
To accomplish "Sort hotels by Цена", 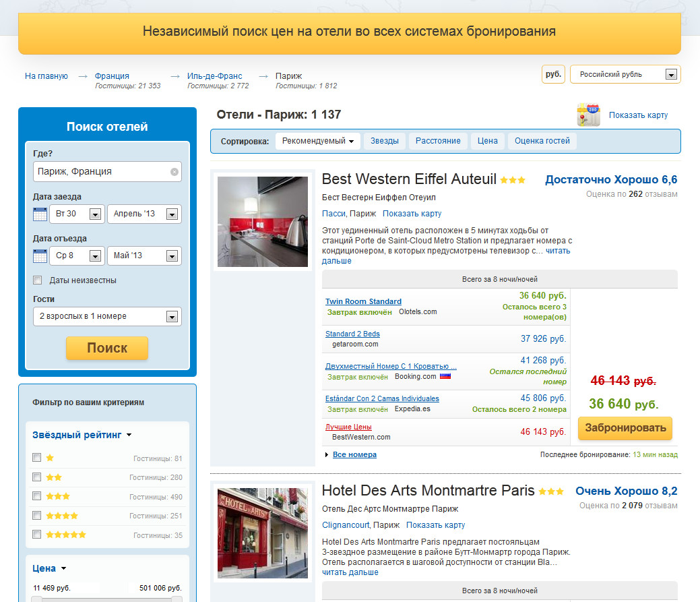I will (487, 141).
